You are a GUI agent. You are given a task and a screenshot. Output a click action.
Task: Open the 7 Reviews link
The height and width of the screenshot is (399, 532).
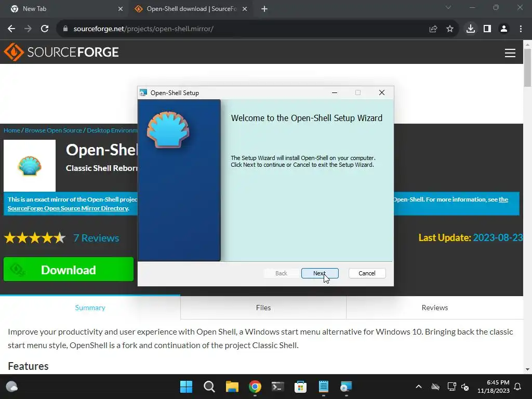tap(96, 238)
